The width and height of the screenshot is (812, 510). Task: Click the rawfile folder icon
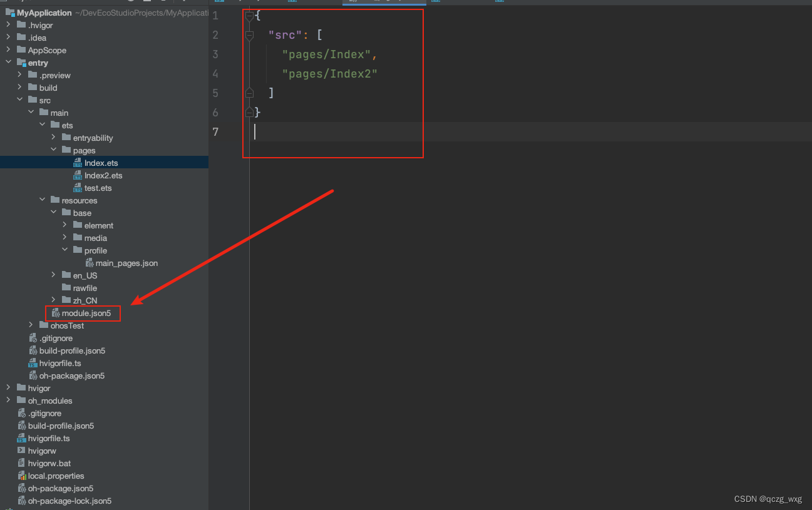(x=66, y=288)
